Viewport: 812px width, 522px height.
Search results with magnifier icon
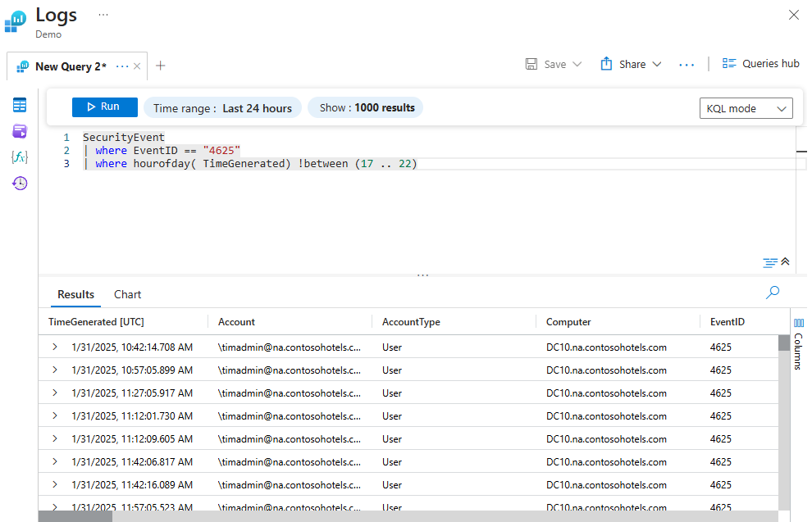[x=773, y=293]
